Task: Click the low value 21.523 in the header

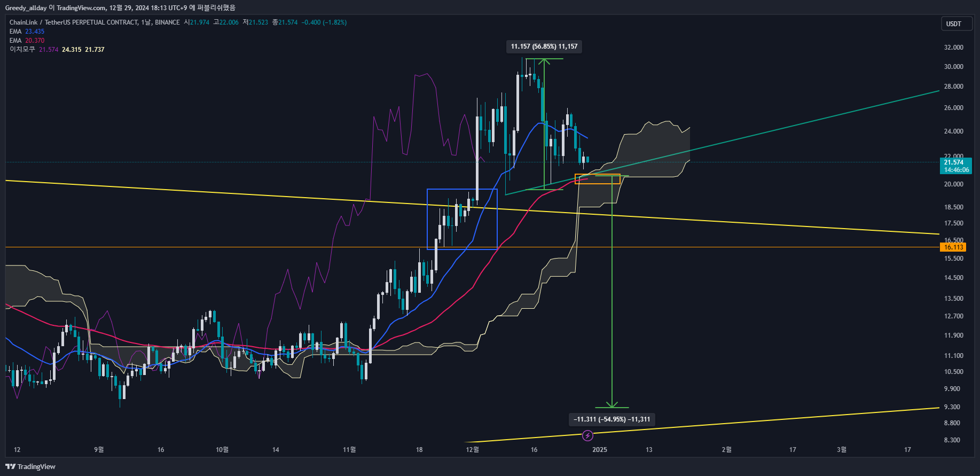Action: pos(258,22)
